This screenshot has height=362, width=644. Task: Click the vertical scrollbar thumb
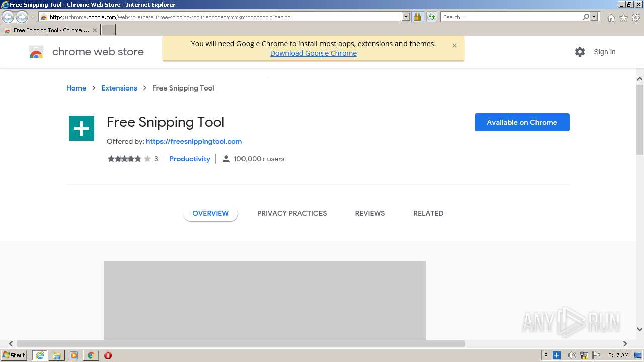pos(640,120)
